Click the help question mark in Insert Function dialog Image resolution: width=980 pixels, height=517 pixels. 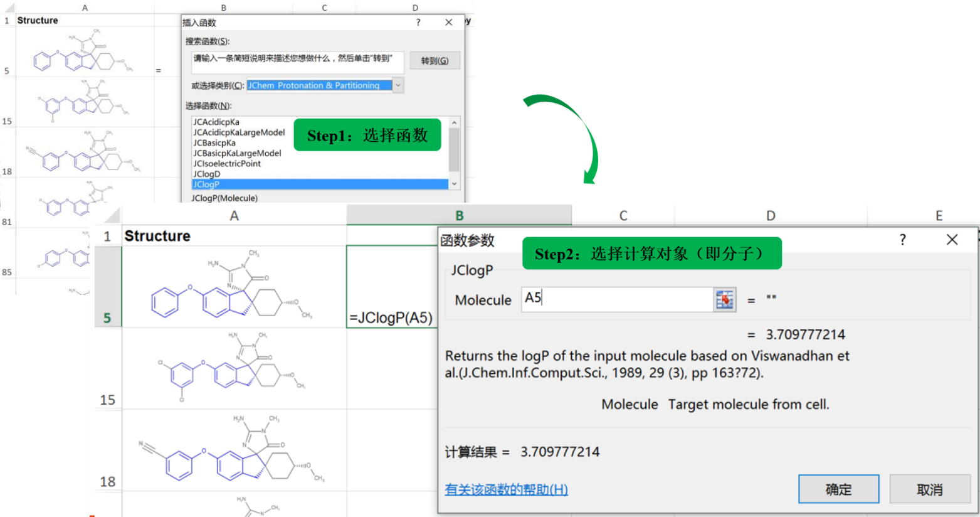pos(418,23)
